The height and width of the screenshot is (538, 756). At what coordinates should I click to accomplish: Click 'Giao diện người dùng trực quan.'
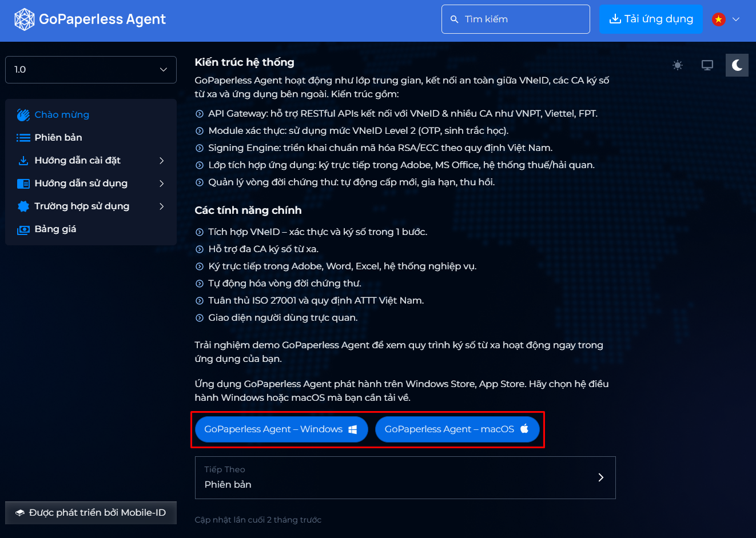pyautogui.click(x=283, y=318)
